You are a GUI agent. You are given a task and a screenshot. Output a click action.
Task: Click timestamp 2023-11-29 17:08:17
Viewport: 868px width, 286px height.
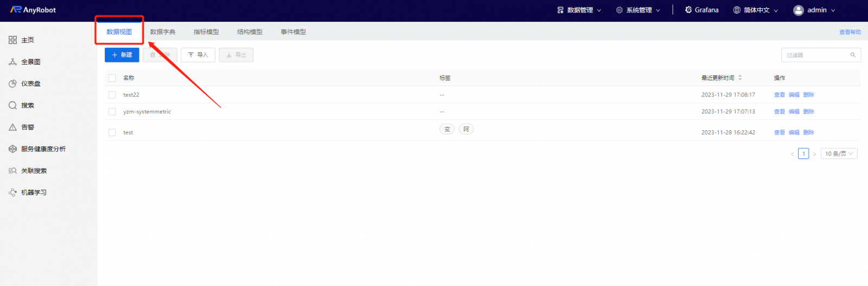click(728, 94)
